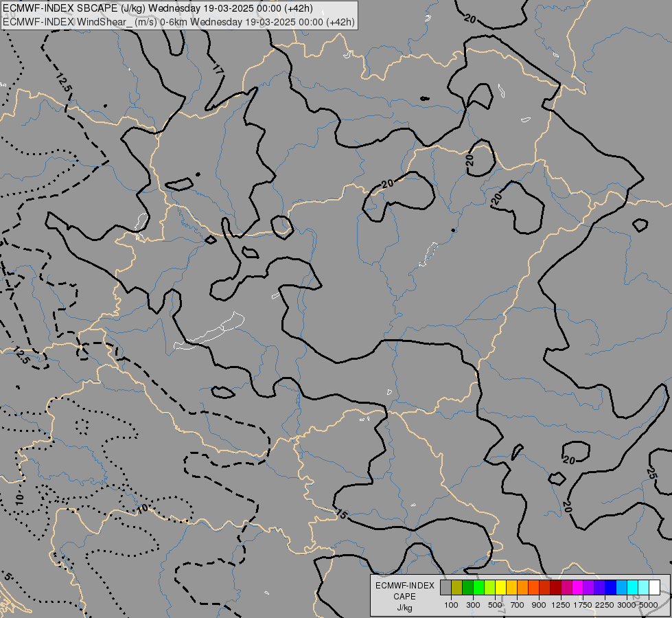
Task: Click the golden amber legend swatch
Action: (511, 587)
